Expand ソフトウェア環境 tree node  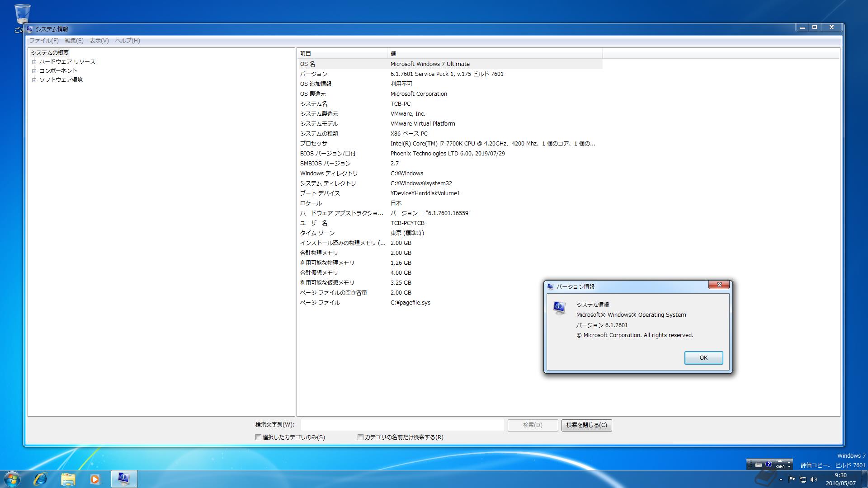coord(34,80)
